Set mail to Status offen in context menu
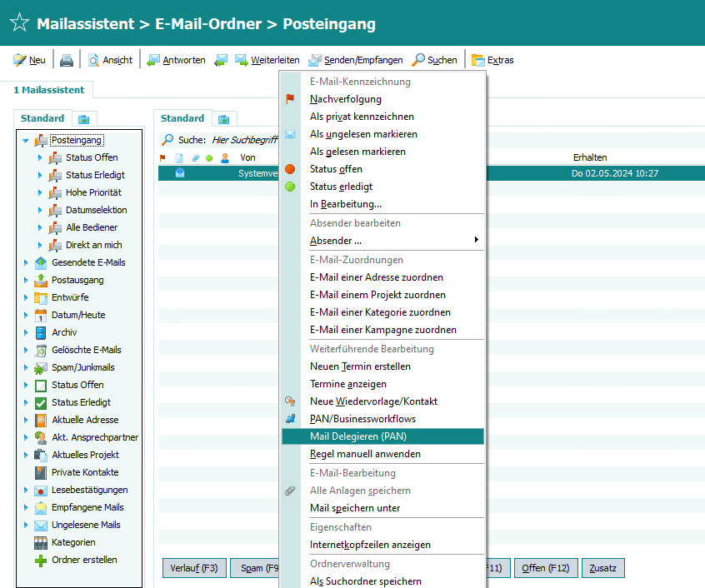The height and width of the screenshot is (588, 705). (336, 169)
